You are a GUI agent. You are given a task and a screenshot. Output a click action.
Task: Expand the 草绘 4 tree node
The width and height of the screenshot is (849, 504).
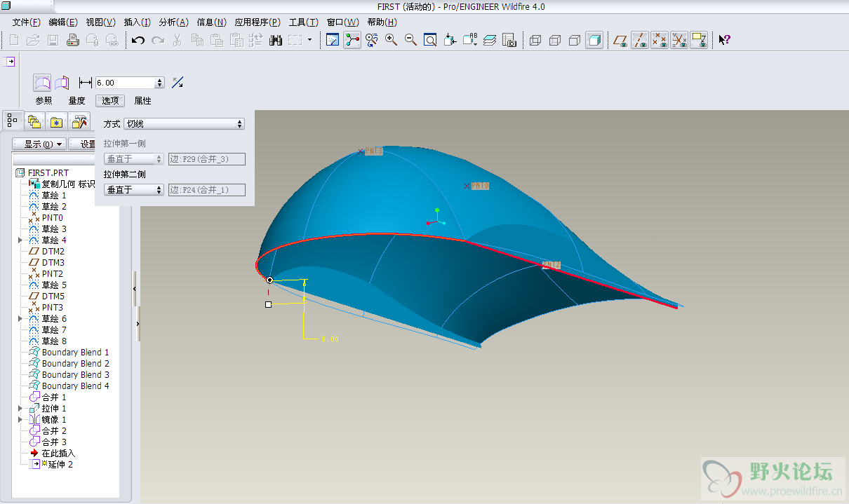click(20, 240)
